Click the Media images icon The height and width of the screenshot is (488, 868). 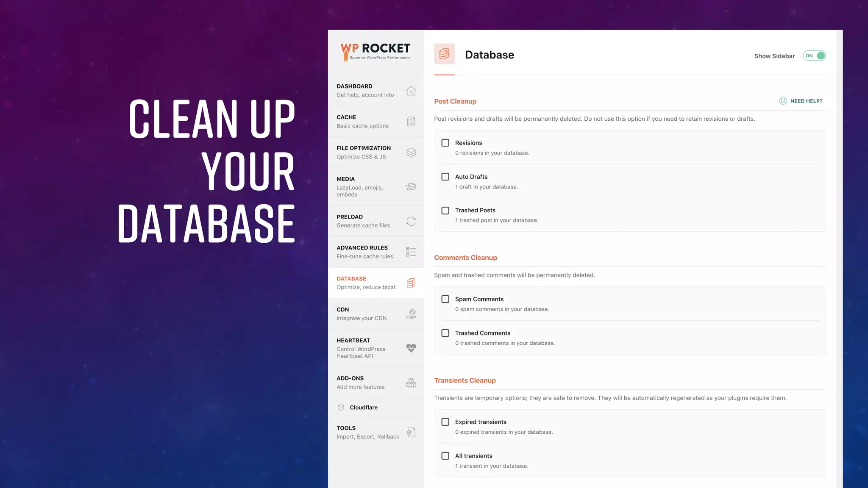pos(411,187)
